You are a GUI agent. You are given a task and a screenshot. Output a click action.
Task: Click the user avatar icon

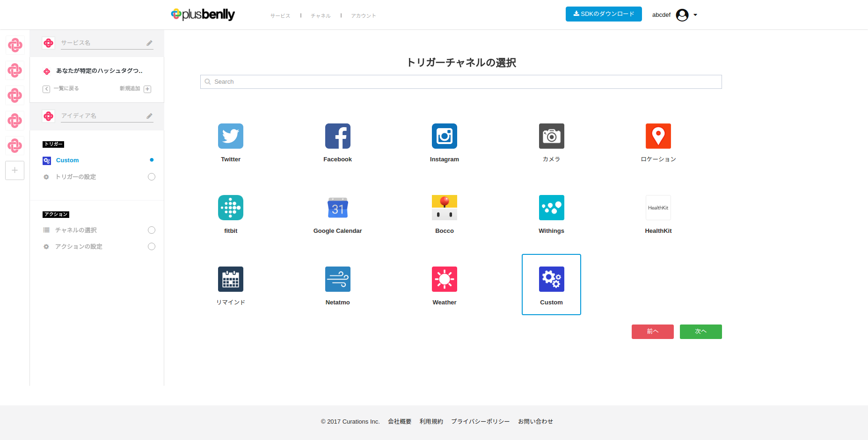click(x=682, y=15)
